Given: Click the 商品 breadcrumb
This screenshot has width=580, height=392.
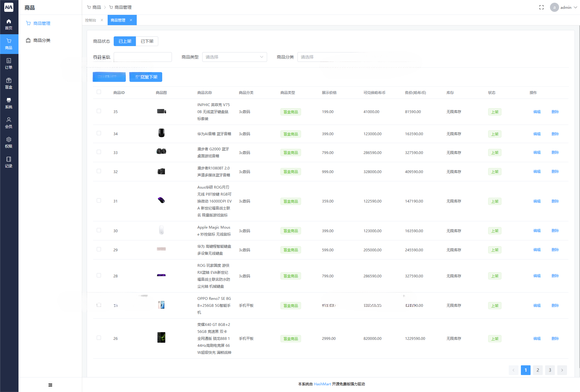Looking at the screenshot, I should (x=94, y=7).
